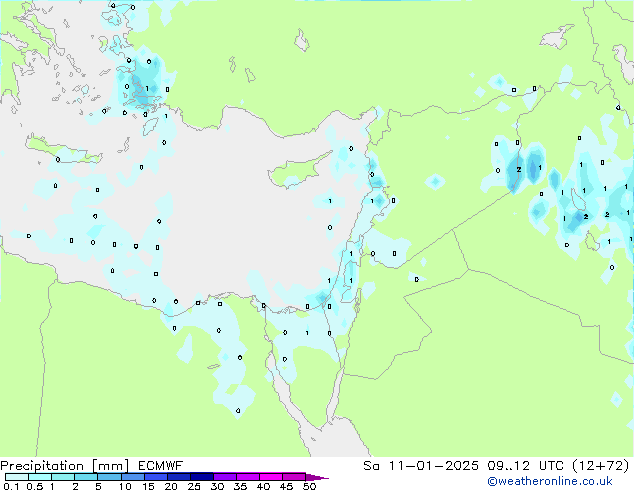Click the '10' legend scale label
634x490 pixels.
click(x=125, y=486)
